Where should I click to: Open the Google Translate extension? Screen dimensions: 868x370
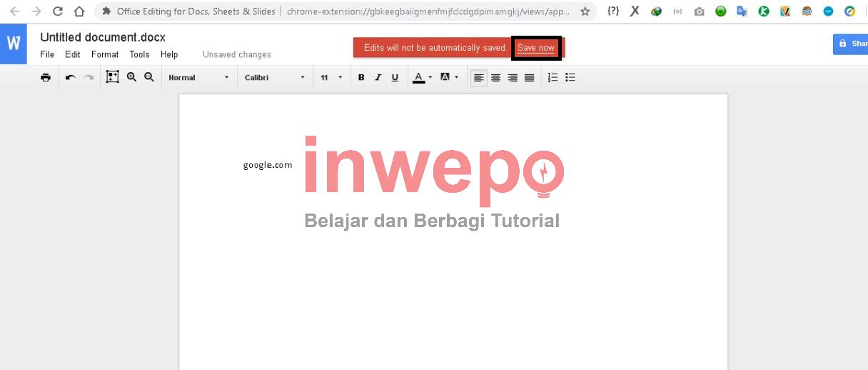tap(742, 11)
